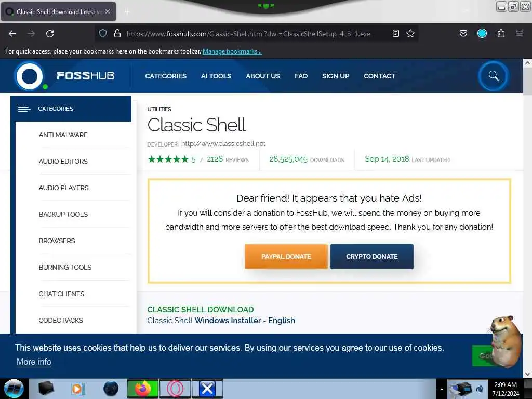Open the tracking protection shield icon
Screen dimensions: 532x399
(x=103, y=33)
